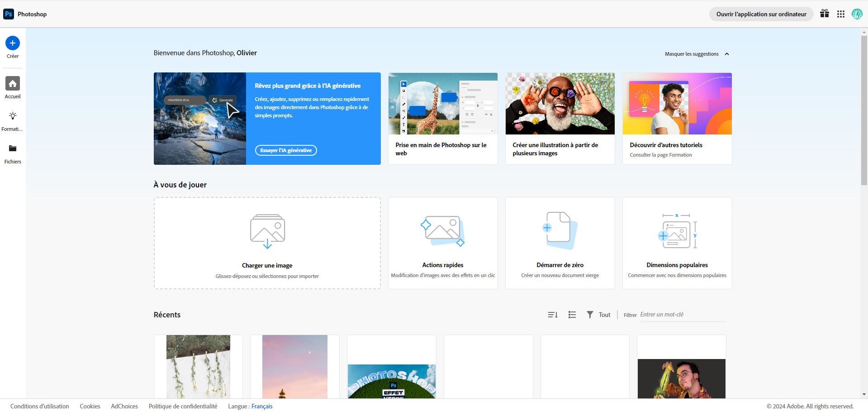Open Créer une illustration à partir de plusieurs images card
Screen dimensions: 868x412
click(560, 119)
